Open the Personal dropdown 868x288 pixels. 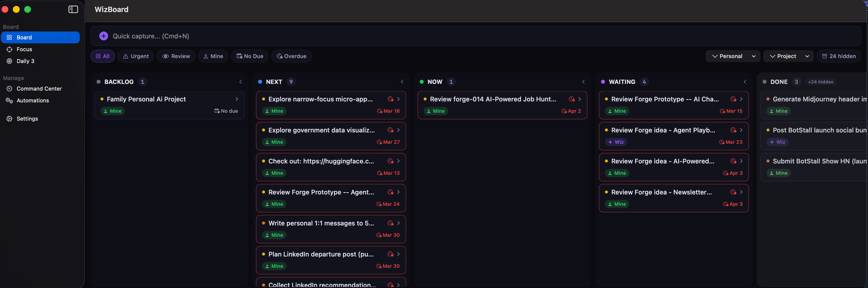[x=733, y=56]
